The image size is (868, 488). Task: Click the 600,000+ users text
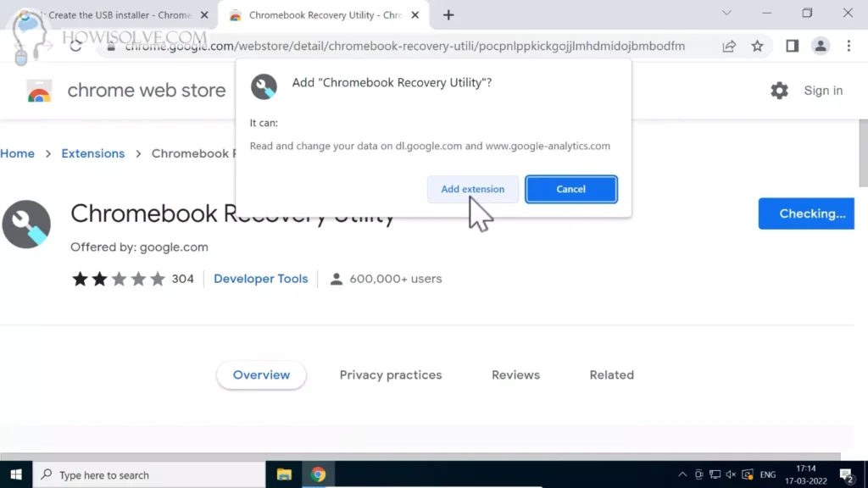pyautogui.click(x=395, y=279)
